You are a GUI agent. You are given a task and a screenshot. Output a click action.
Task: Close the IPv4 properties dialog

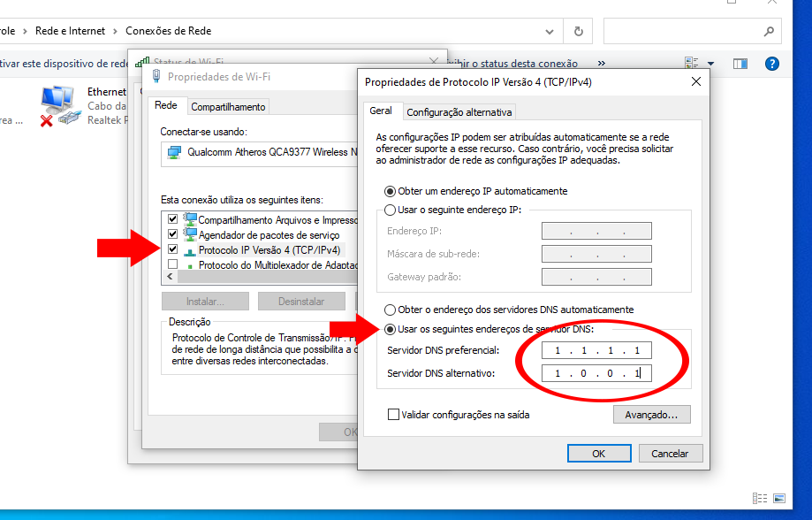[695, 81]
